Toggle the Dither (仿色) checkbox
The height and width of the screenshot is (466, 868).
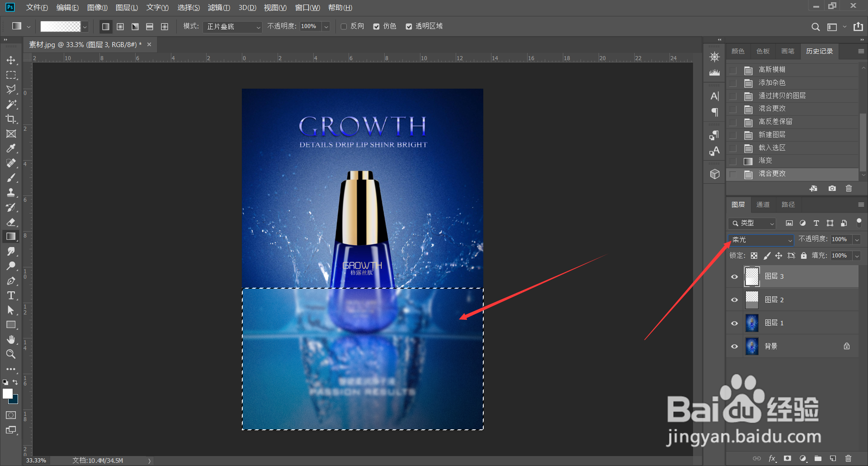376,27
